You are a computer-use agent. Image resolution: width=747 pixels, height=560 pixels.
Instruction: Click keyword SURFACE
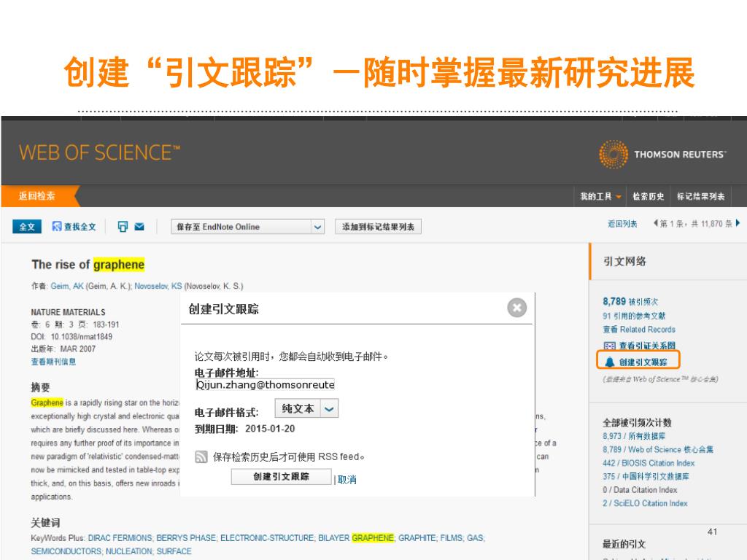[x=174, y=551]
